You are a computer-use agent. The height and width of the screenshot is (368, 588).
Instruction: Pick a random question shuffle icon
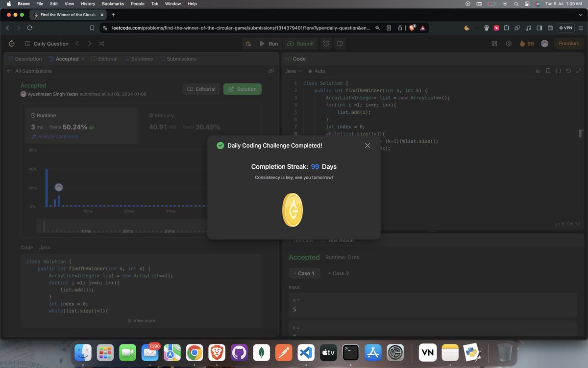101,44
